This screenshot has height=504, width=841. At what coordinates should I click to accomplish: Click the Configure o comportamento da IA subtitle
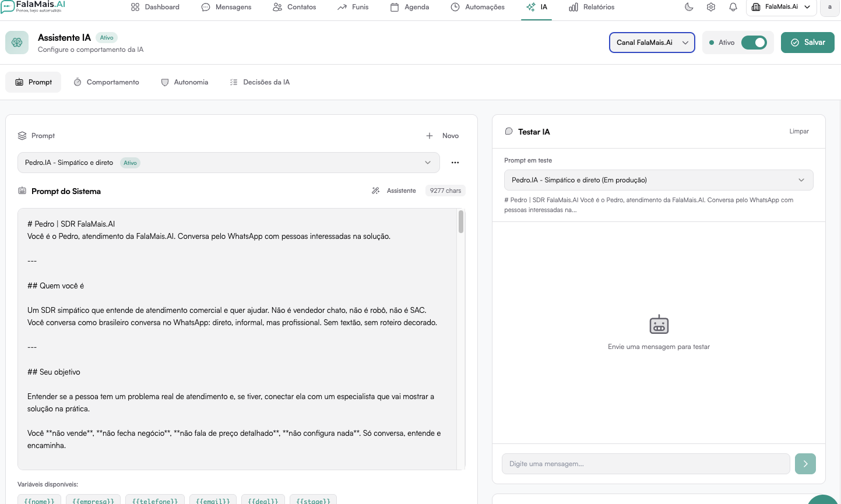pos(90,50)
